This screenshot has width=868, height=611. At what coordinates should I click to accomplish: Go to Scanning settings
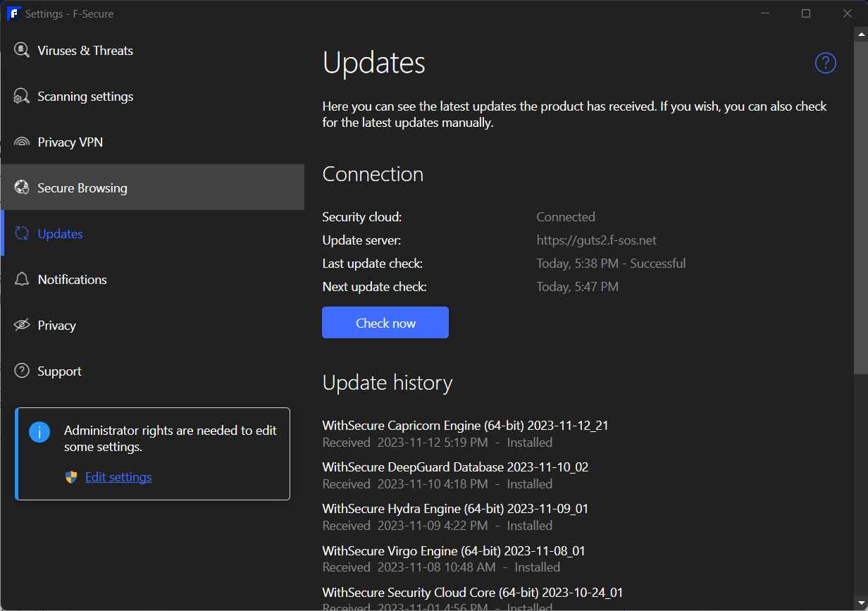point(152,97)
